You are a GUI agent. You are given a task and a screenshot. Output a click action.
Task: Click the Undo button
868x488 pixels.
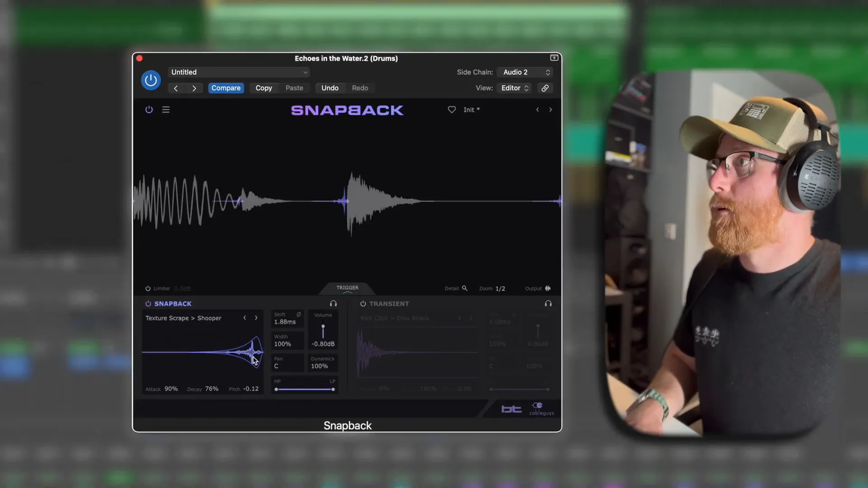click(330, 88)
